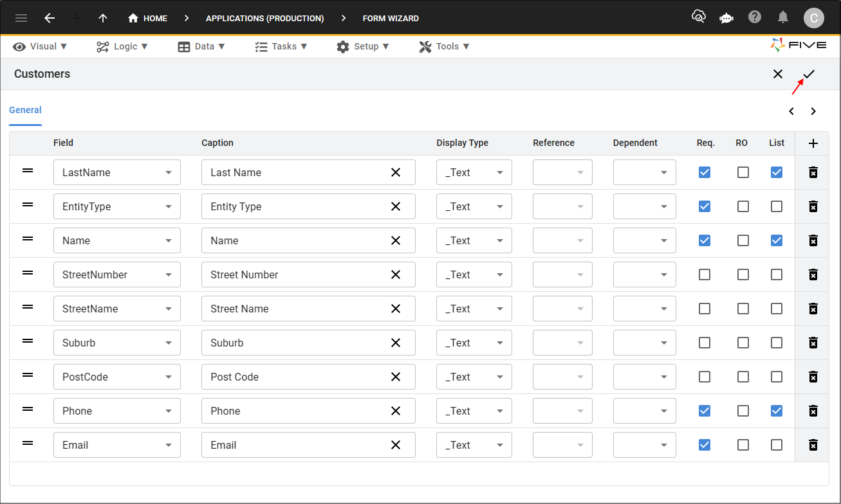
Task: Delete the Suburb row
Action: pyautogui.click(x=813, y=343)
